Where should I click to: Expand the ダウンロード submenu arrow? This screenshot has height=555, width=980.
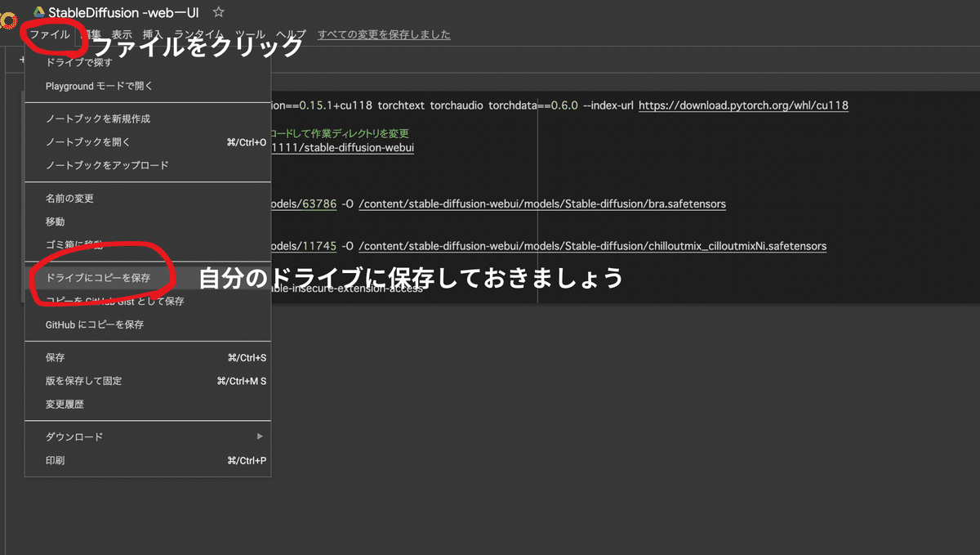(261, 436)
